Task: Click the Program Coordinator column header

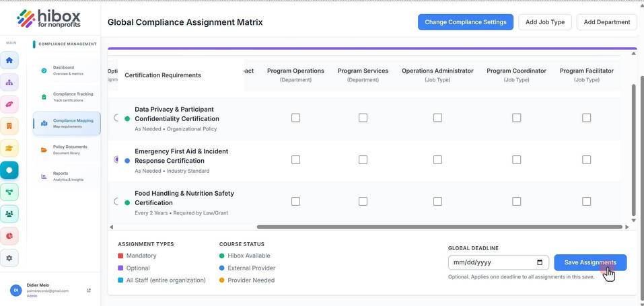Action: (x=516, y=75)
